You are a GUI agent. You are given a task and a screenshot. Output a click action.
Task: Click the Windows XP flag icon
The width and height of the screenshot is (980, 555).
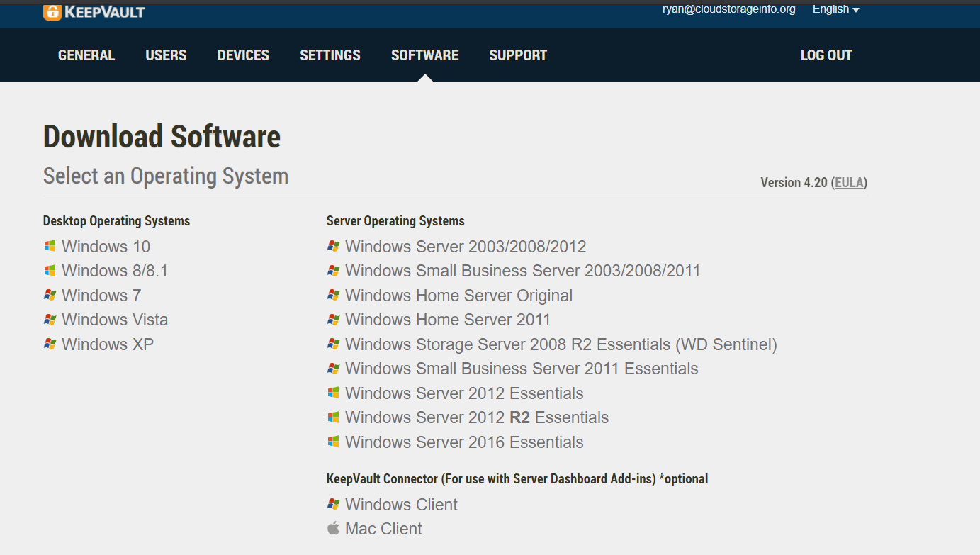(x=50, y=344)
